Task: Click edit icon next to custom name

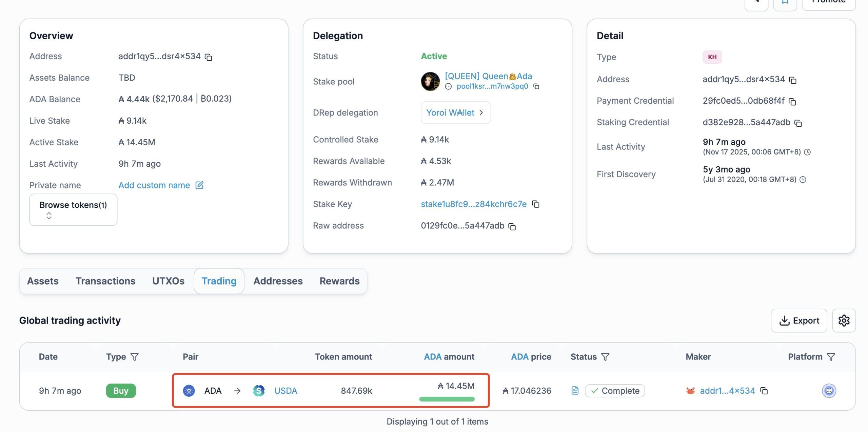Action: click(199, 185)
